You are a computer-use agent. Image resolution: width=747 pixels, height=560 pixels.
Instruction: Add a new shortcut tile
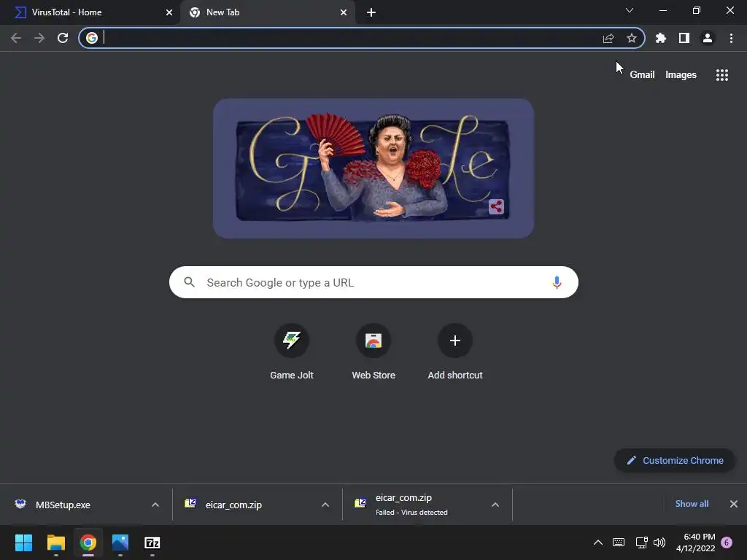tap(455, 352)
